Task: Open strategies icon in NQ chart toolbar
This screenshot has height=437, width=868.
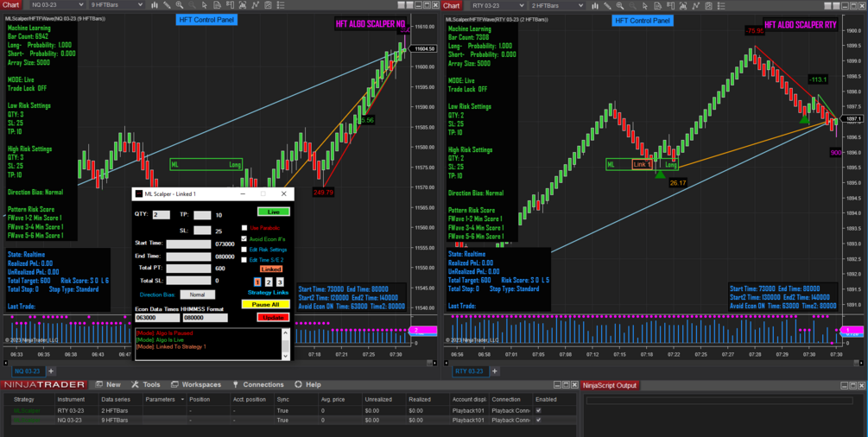Action: tap(268, 5)
